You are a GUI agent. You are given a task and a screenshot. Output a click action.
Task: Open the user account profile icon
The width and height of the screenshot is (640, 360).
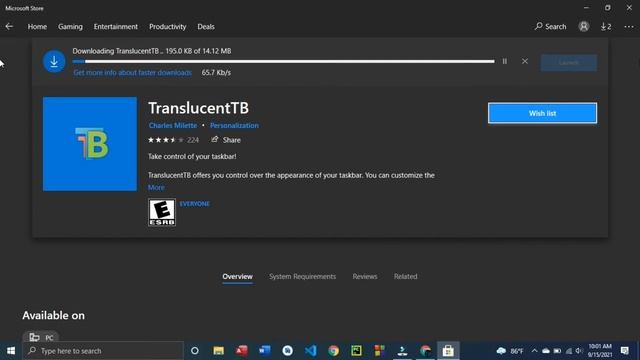click(584, 27)
